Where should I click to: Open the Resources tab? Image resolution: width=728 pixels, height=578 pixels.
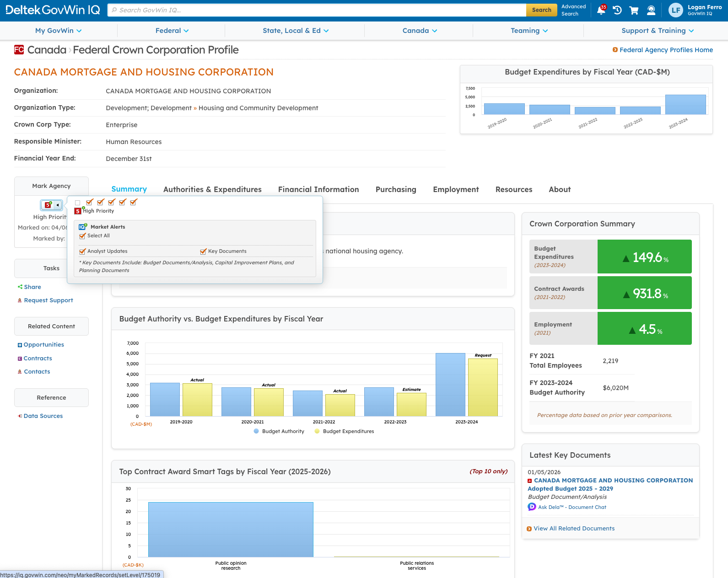[x=514, y=189]
